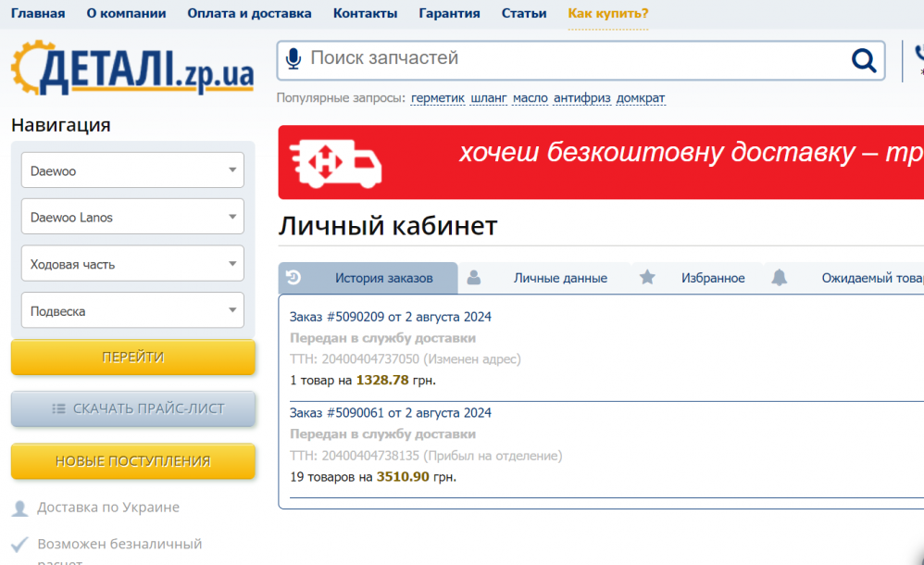Switch to the Личные данные tab
The width and height of the screenshot is (924, 565).
click(x=560, y=278)
